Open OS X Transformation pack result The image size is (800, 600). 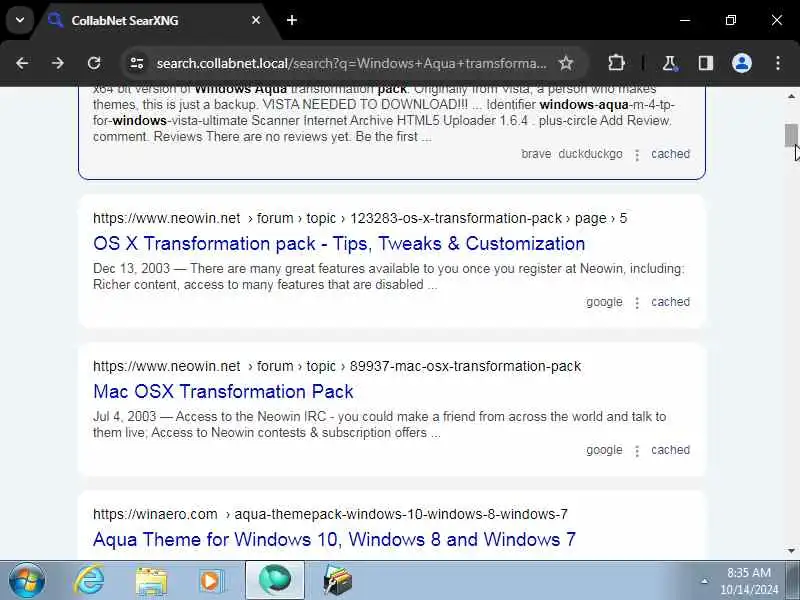click(x=339, y=243)
